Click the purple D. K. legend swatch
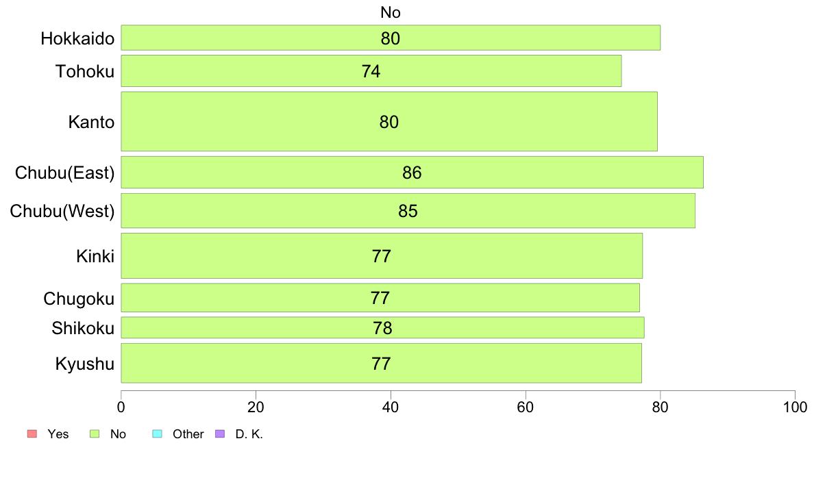 220,434
